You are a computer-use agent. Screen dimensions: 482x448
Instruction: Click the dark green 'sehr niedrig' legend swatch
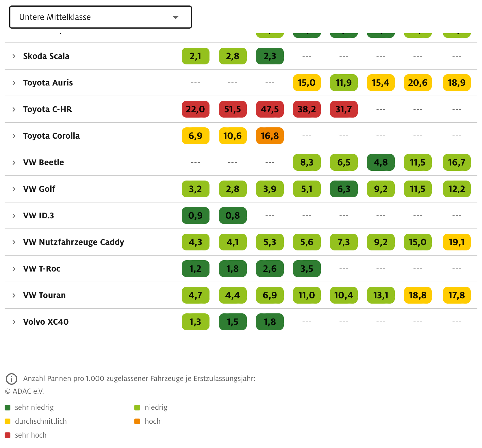8,408
